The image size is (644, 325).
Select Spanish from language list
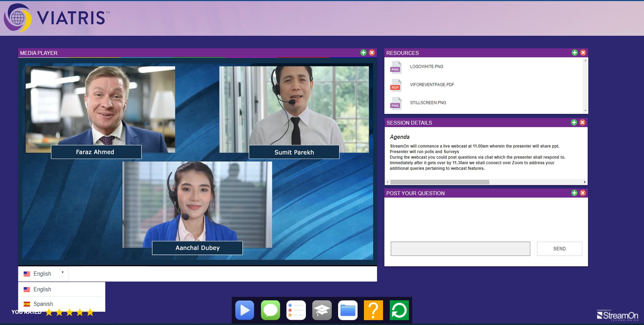point(43,304)
